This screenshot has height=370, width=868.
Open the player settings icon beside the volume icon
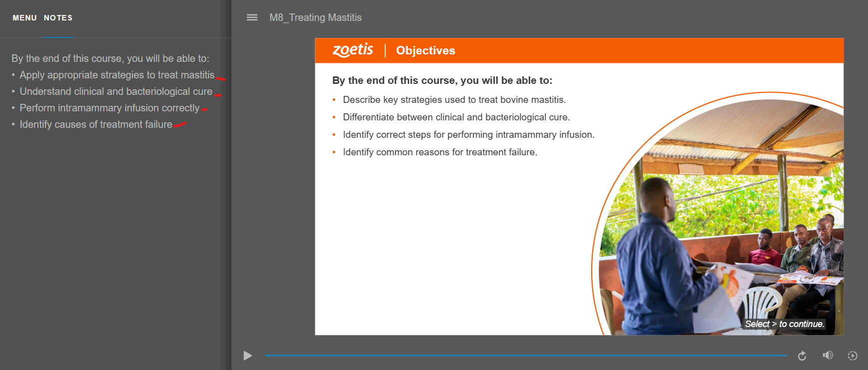pyautogui.click(x=853, y=356)
